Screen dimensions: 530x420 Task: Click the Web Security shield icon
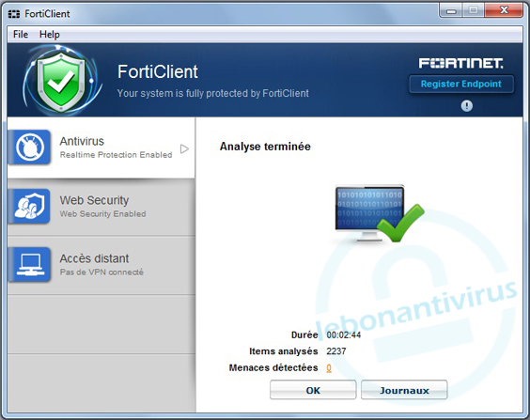tap(30, 206)
